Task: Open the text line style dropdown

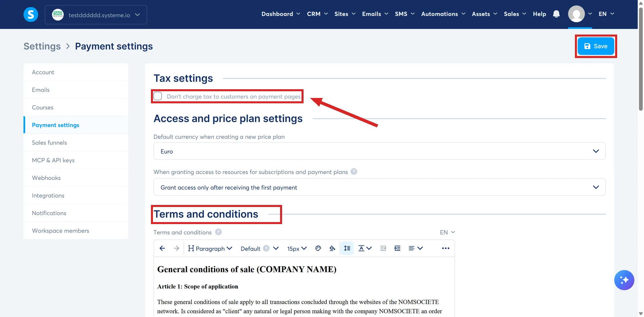Action: 365,248
